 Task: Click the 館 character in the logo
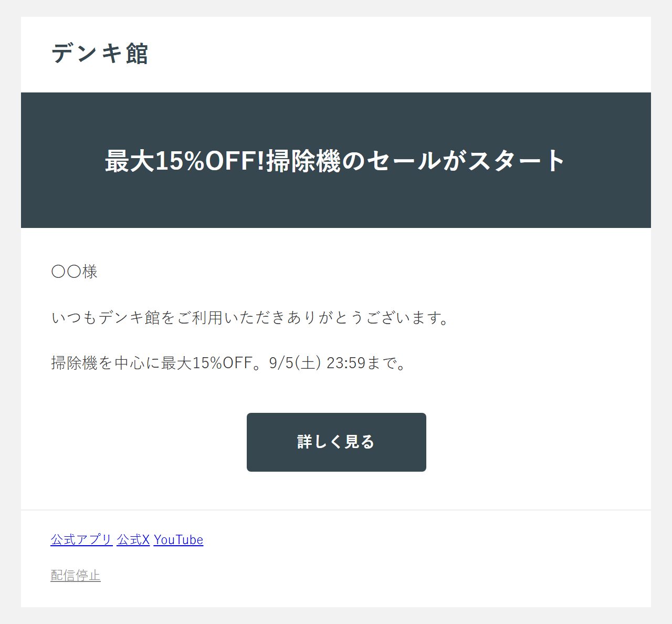(x=138, y=54)
